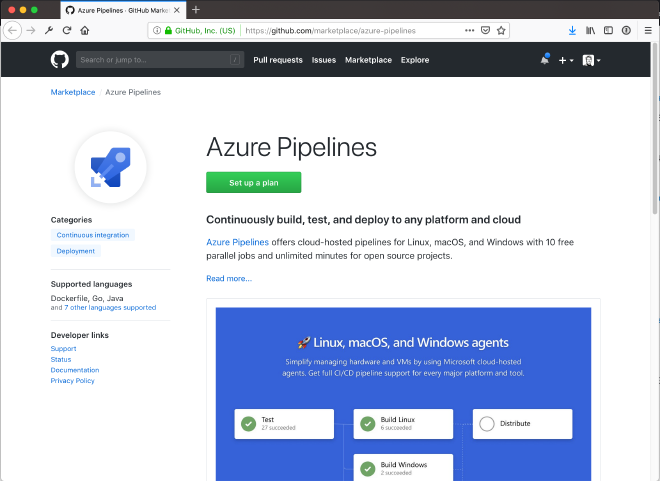Click the Dockerfile, Go, Java languages text

(x=87, y=298)
